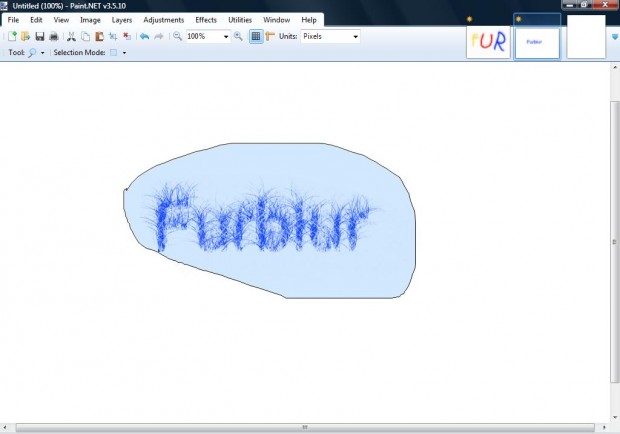The width and height of the screenshot is (620, 434).
Task: Cut selection with scissors icon
Action: coord(71,36)
